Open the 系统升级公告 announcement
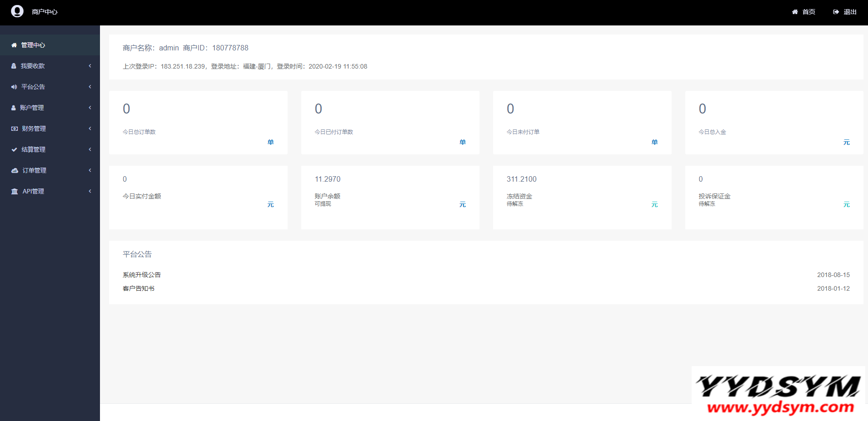 pyautogui.click(x=142, y=275)
